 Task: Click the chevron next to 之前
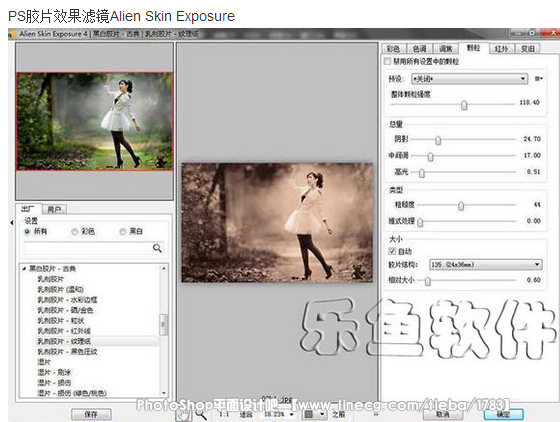[376, 414]
